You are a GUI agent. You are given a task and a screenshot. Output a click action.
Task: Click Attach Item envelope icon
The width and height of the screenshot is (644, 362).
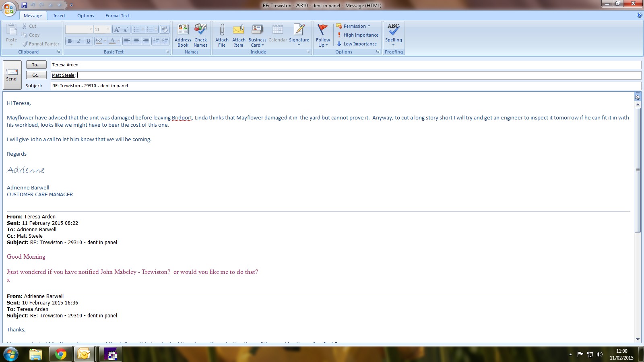239,35
